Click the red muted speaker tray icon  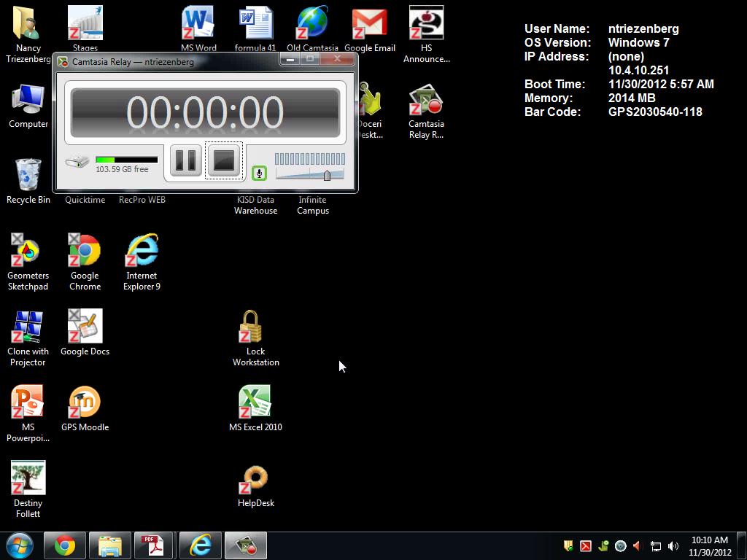point(638,546)
